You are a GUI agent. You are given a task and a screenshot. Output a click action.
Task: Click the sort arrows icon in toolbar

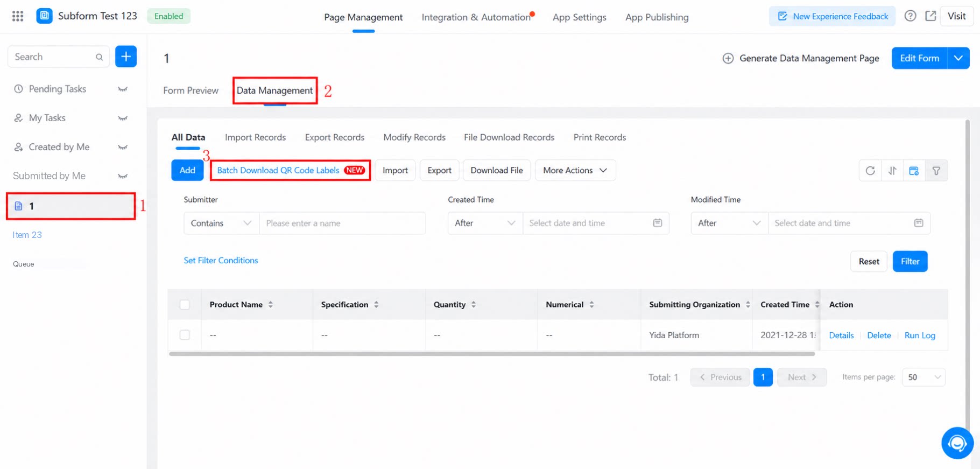click(x=892, y=171)
